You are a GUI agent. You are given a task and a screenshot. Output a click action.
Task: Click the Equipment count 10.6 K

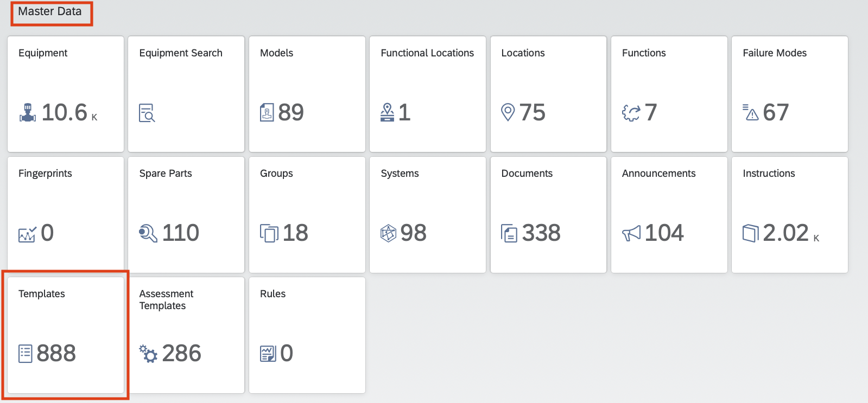pyautogui.click(x=69, y=112)
